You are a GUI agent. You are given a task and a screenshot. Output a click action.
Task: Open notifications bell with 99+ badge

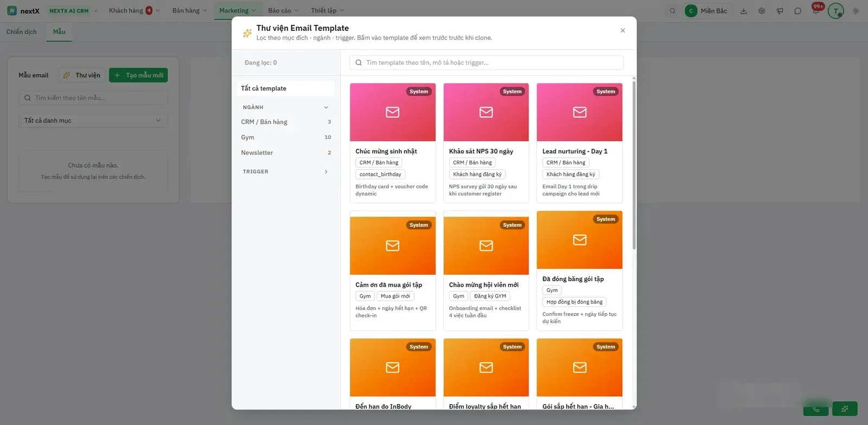(816, 10)
